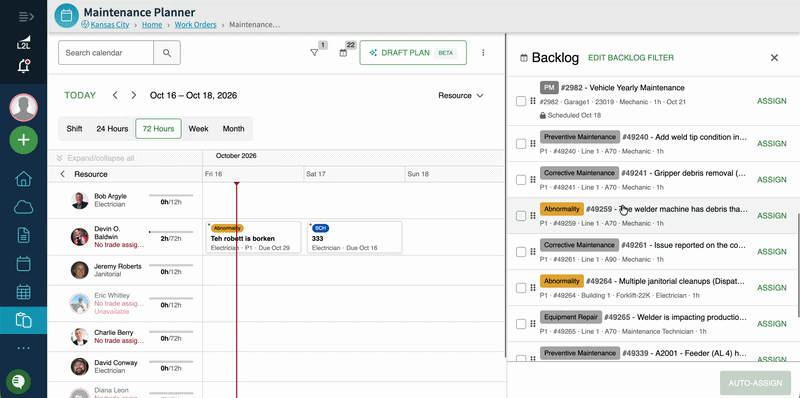Click the Search calendar input field
Viewport: 800px width, 398px height.
[x=106, y=53]
